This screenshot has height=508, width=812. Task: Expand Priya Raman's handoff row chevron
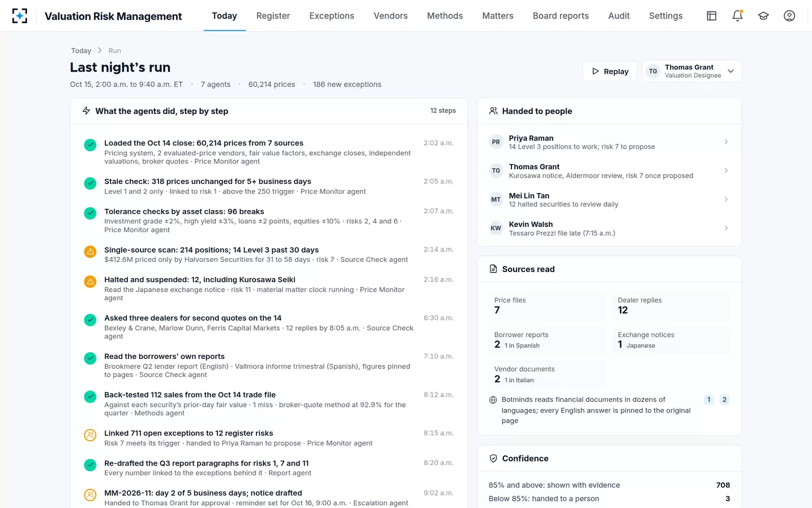click(726, 142)
